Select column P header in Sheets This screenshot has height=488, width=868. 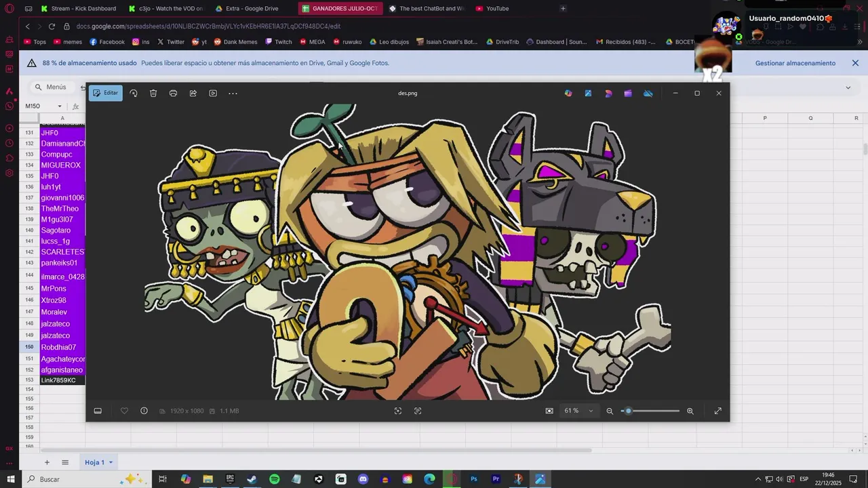pyautogui.click(x=765, y=118)
